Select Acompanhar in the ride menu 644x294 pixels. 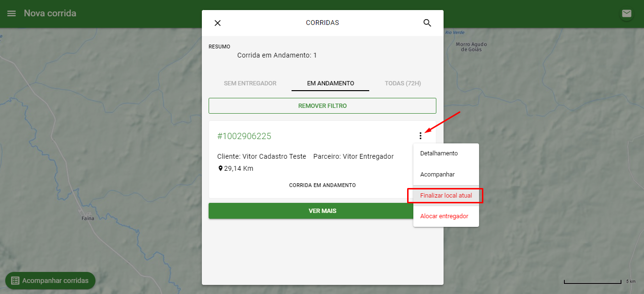[x=446, y=175]
